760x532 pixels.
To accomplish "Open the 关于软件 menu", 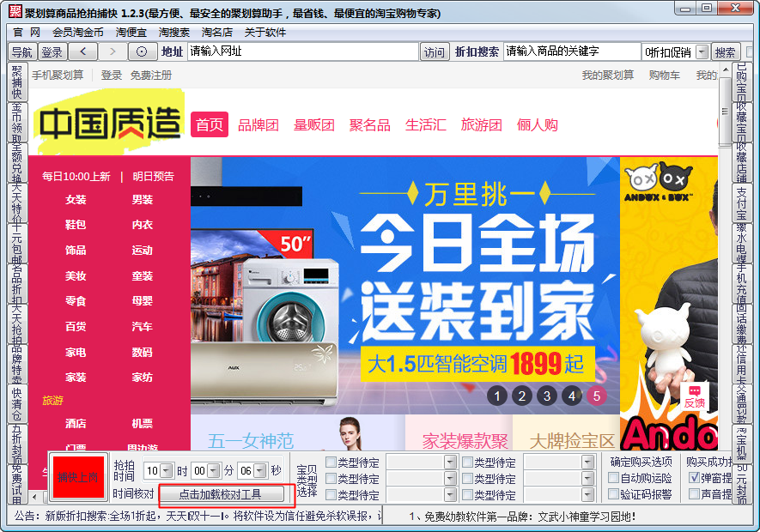I will pyautogui.click(x=265, y=33).
